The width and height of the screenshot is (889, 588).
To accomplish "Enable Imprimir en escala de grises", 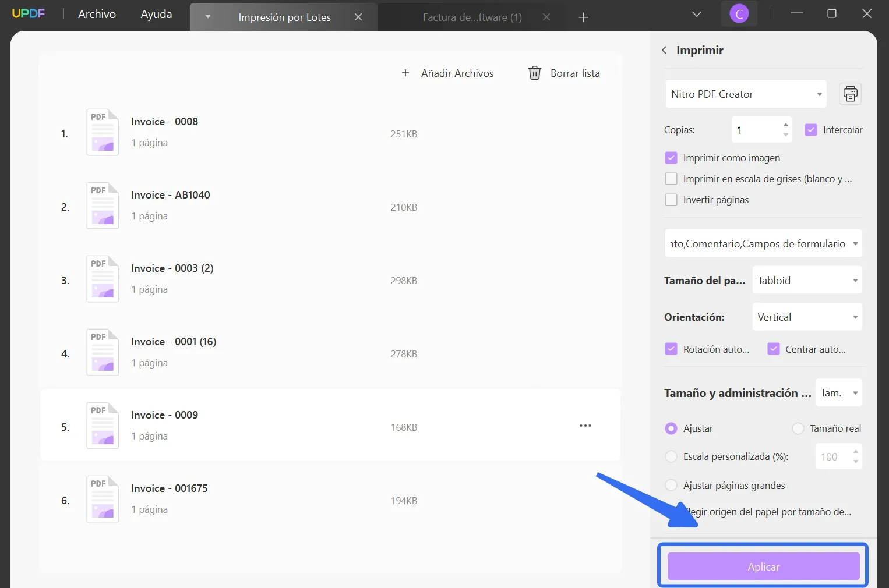I will (x=671, y=179).
